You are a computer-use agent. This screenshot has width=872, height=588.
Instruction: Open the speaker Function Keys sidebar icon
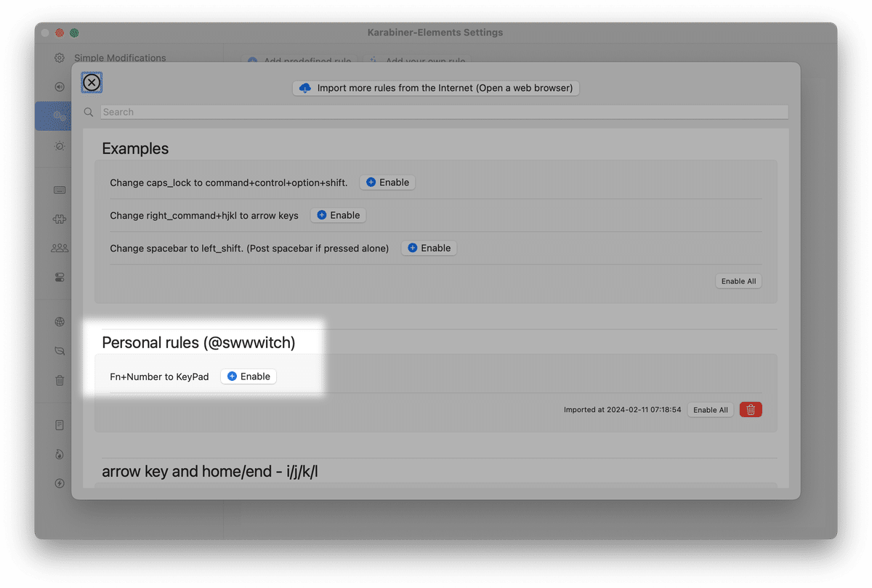pos(60,86)
